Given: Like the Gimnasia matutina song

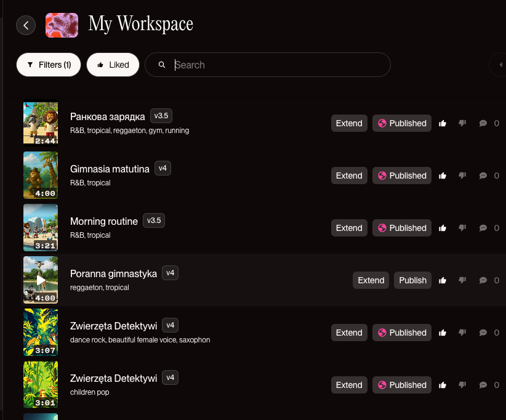Looking at the screenshot, I should [443, 176].
